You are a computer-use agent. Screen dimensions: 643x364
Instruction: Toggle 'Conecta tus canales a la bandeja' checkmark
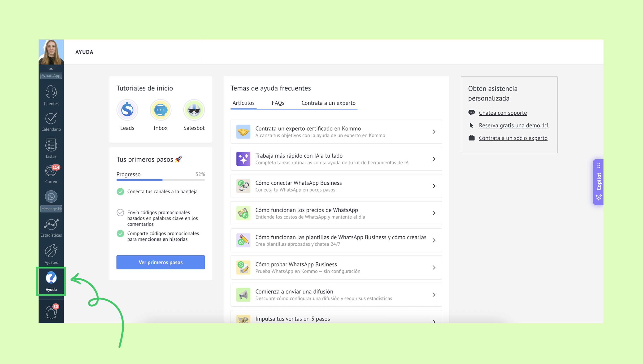click(120, 191)
